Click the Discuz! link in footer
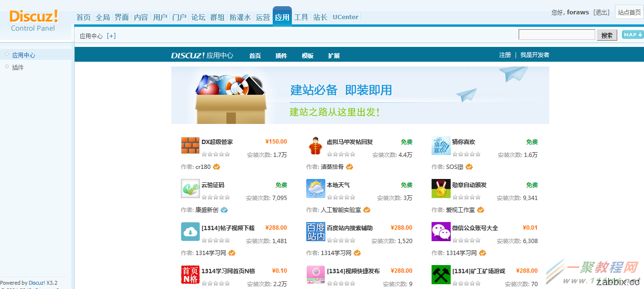The height and width of the screenshot is (289, 644). pyautogui.click(x=37, y=283)
